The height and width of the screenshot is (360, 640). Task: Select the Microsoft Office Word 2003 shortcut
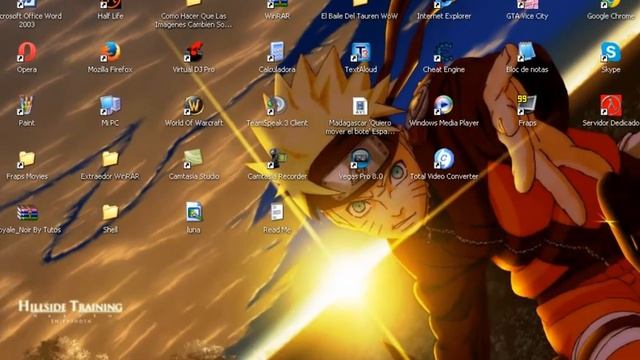pyautogui.click(x=27, y=4)
